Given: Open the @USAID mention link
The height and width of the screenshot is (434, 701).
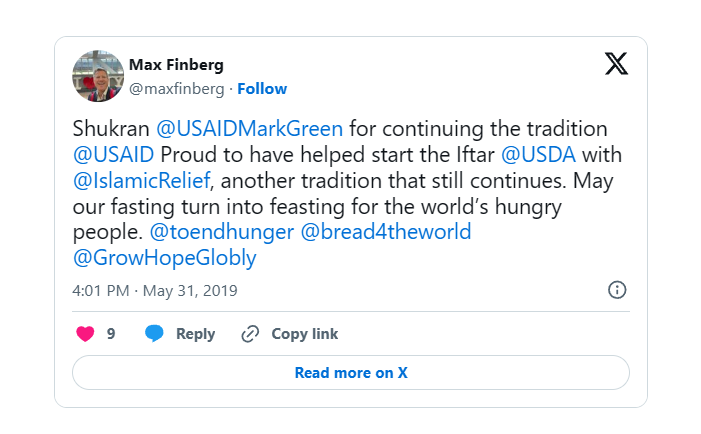Looking at the screenshot, I should pos(113,155).
